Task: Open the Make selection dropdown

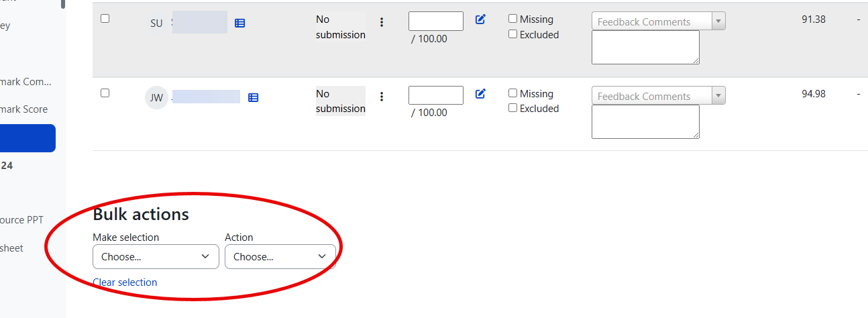Action: pyautogui.click(x=156, y=256)
